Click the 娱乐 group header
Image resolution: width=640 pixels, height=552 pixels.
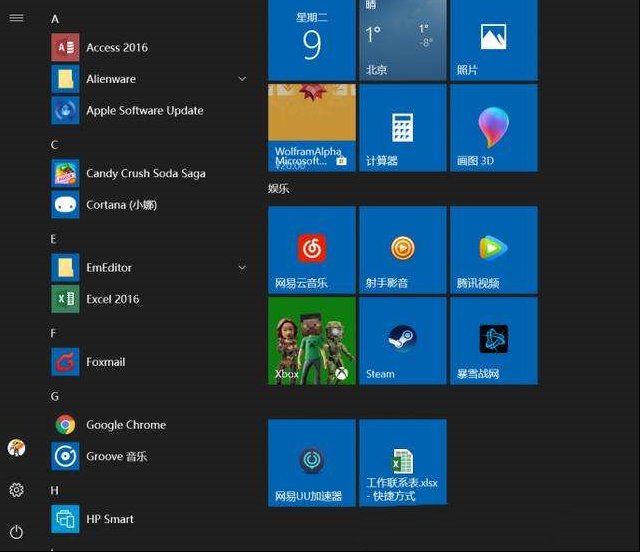coord(279,189)
